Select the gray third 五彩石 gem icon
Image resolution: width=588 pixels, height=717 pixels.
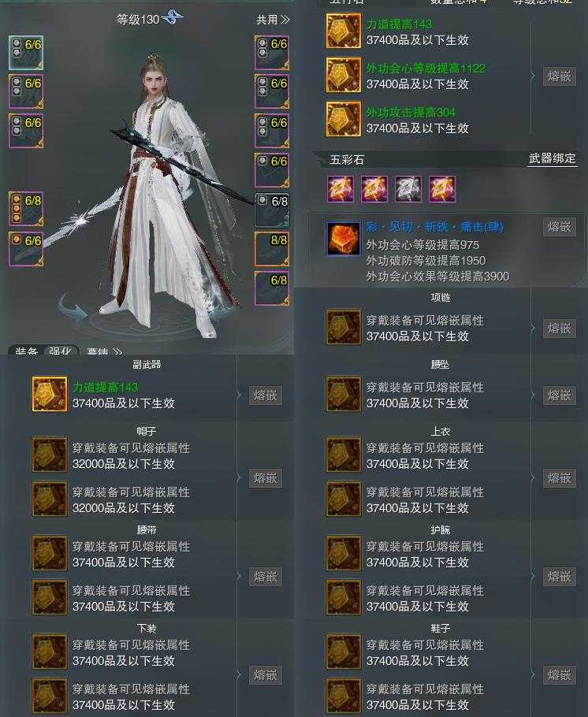click(408, 188)
